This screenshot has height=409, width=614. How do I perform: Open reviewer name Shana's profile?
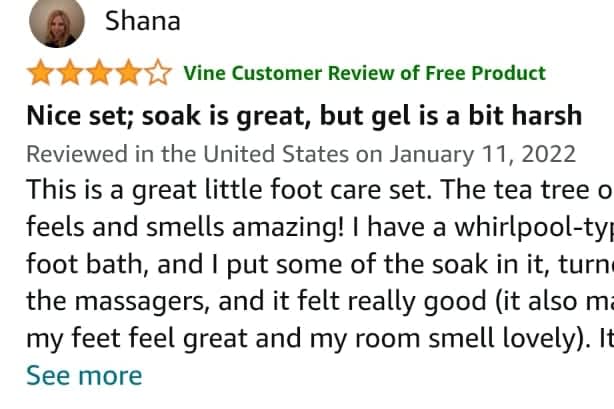point(143,21)
